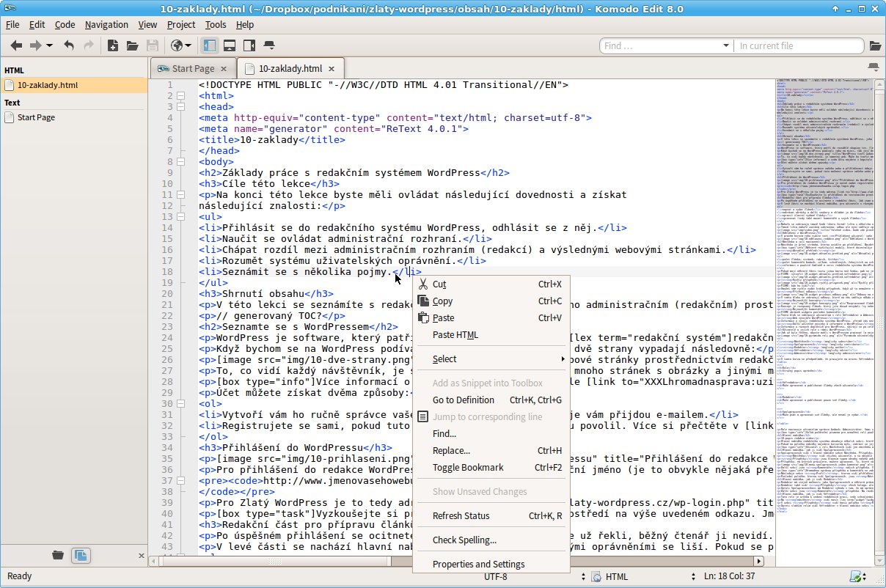Choose Check Spelling... from the context menu
Image resolution: width=886 pixels, height=588 pixels.
491,540
